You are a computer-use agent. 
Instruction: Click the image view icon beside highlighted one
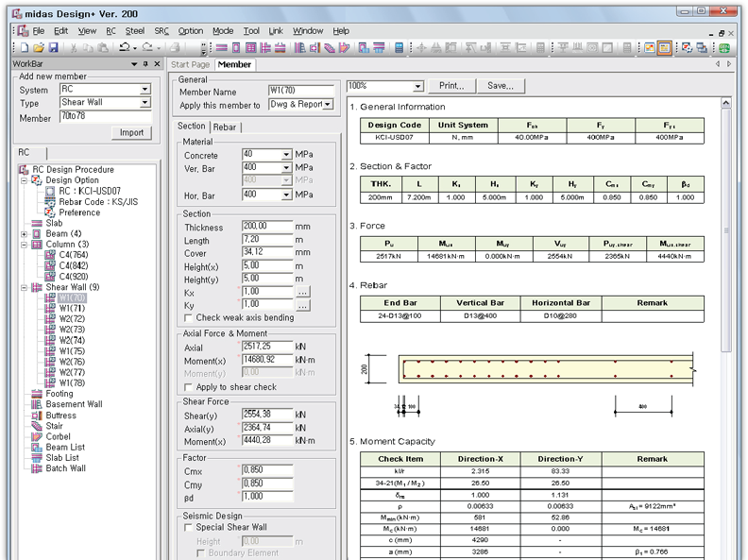coord(649,48)
